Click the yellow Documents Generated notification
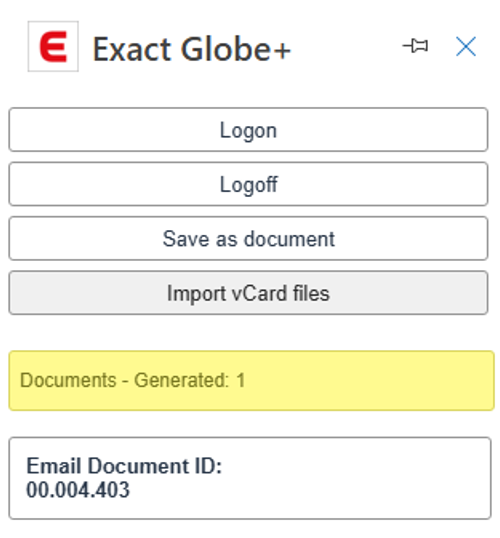This screenshot has width=500, height=538. [x=251, y=381]
